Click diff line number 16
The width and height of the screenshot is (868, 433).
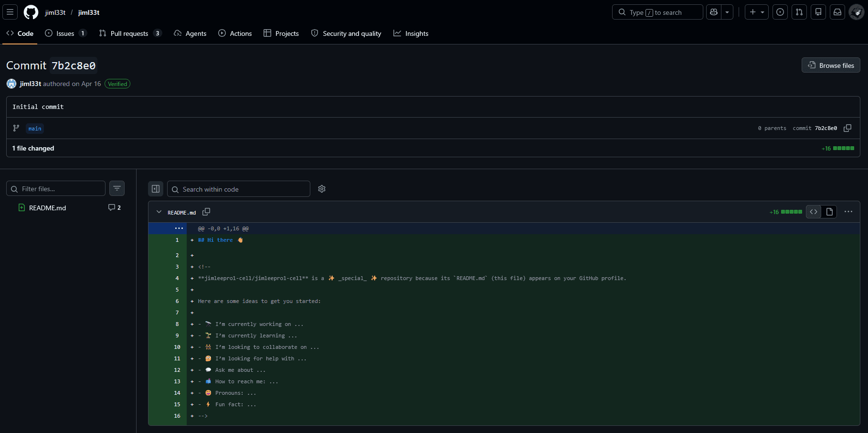(x=177, y=416)
